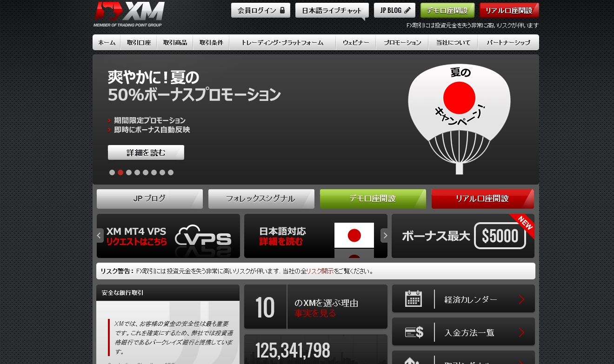614x364 pixels.
Task: Open the 取引商品 menu
Action: click(175, 42)
